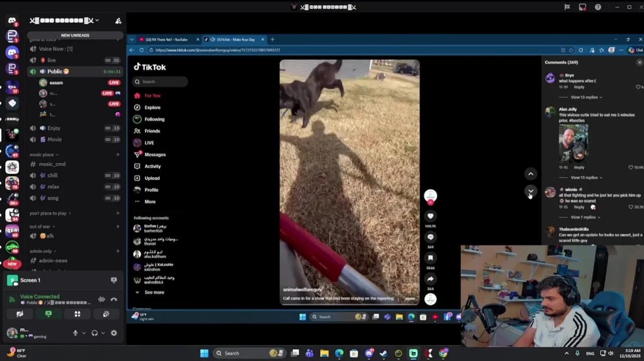Disconnect from voice using the phone icon

click(x=114, y=299)
